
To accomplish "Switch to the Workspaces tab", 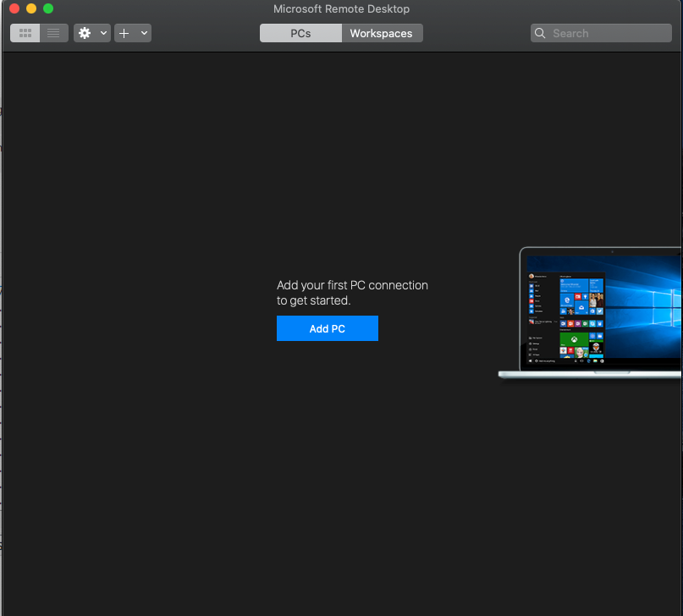I will coord(382,33).
